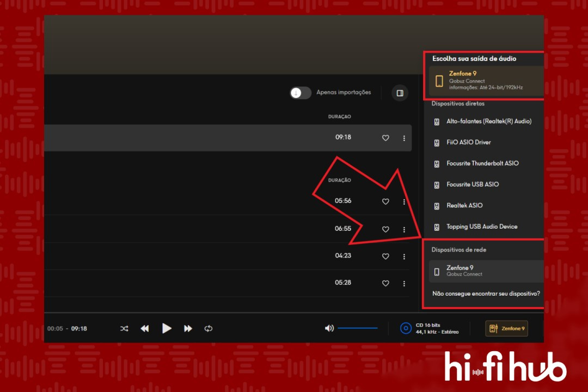Skip to the previous track

145,329
